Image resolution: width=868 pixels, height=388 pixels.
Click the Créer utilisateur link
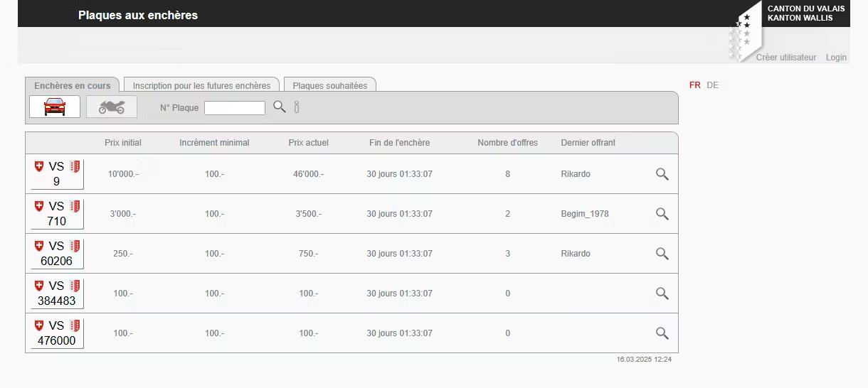point(786,58)
